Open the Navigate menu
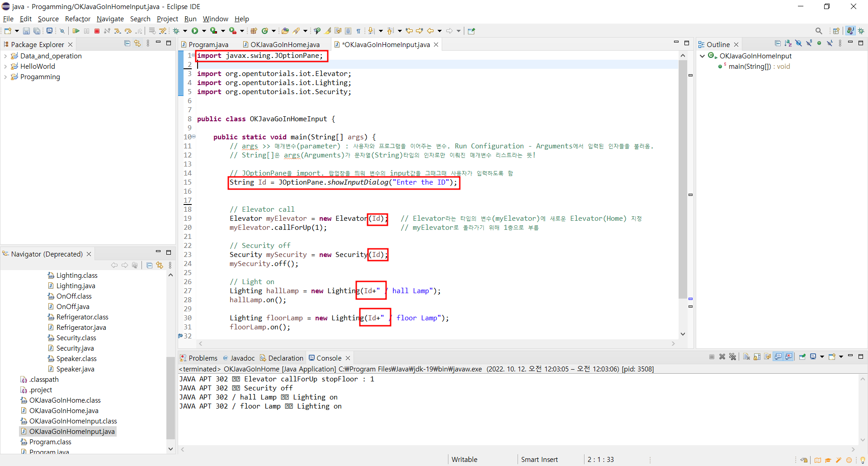868x466 pixels. (x=110, y=19)
